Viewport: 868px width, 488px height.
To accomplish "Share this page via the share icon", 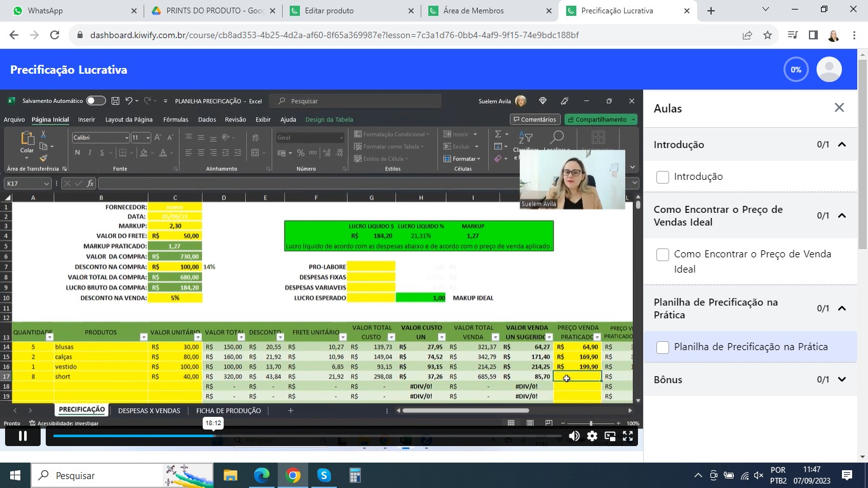I will click(x=747, y=35).
